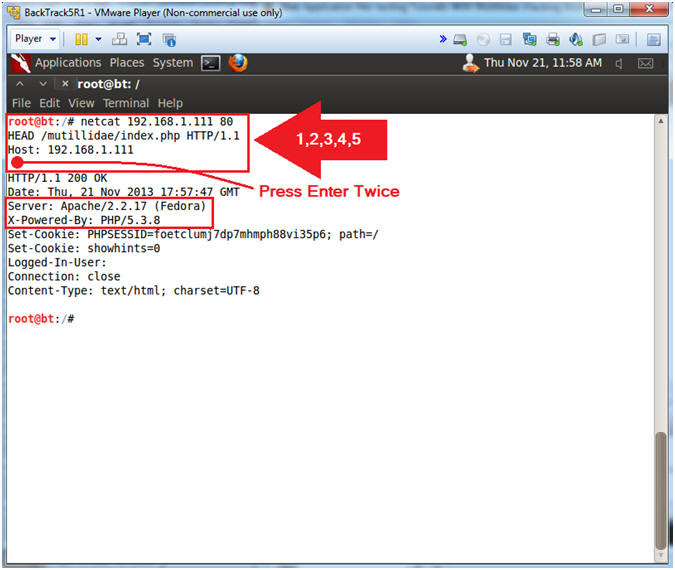This screenshot has height=570, width=675.
Task: Click the volume speaker icon
Action: tap(619, 64)
